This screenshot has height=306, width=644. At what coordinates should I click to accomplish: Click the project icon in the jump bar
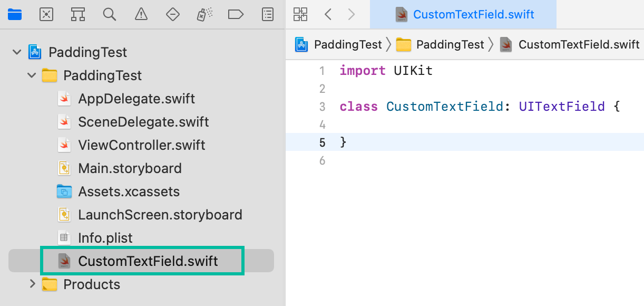click(x=301, y=44)
